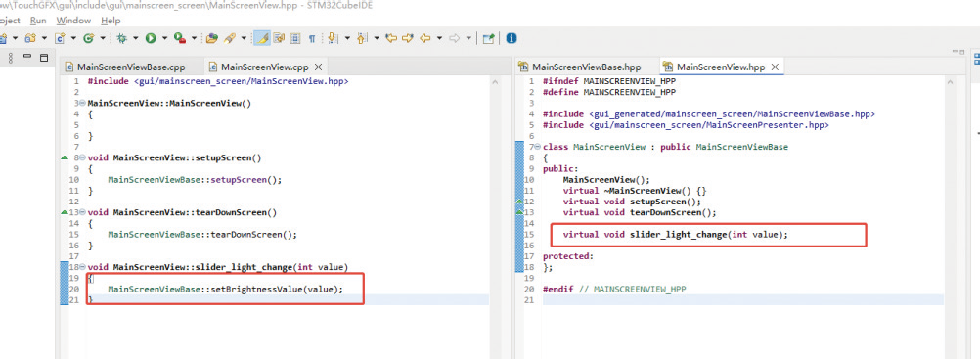Click the external tools run icon
This screenshot has height=359, width=980.
click(180, 38)
